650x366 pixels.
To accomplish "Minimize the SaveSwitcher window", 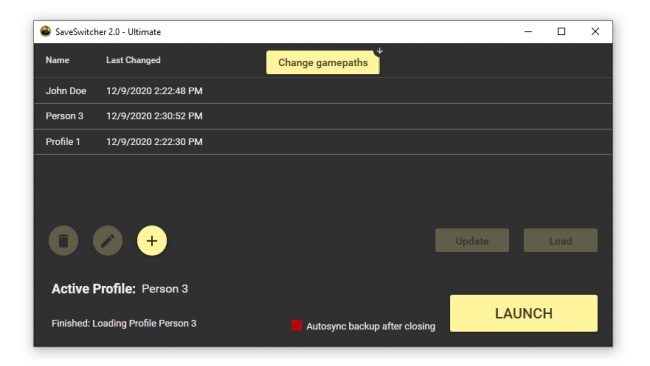I will click(x=528, y=32).
